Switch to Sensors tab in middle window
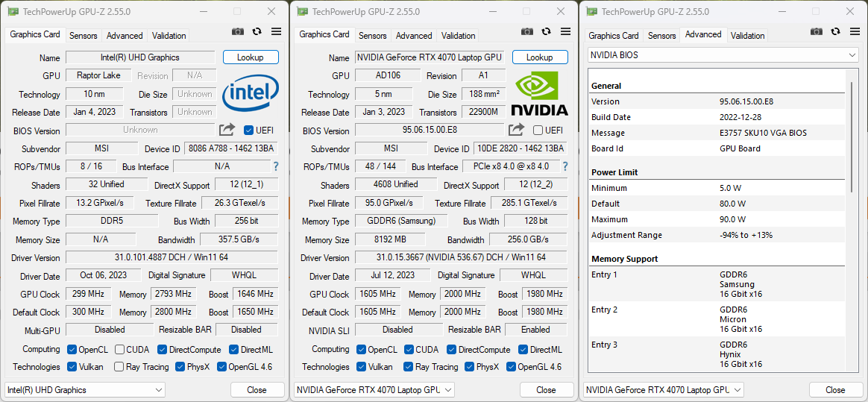The image size is (868, 402). [373, 36]
